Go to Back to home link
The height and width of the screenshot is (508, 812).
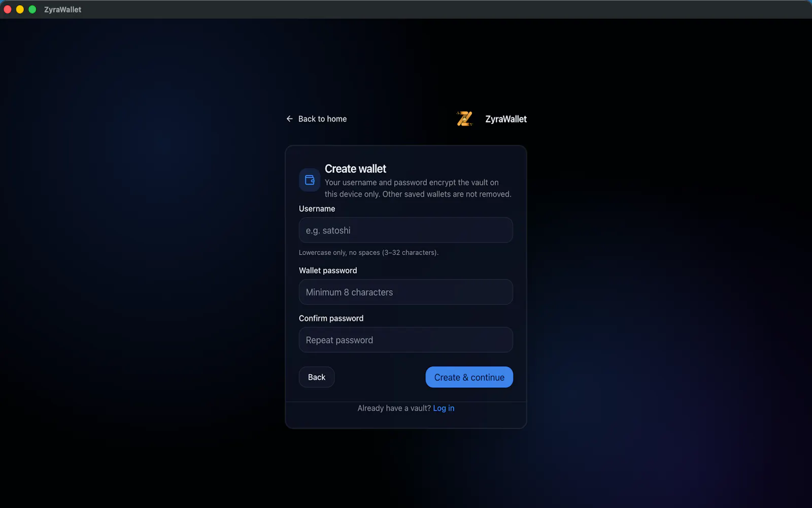click(x=317, y=119)
